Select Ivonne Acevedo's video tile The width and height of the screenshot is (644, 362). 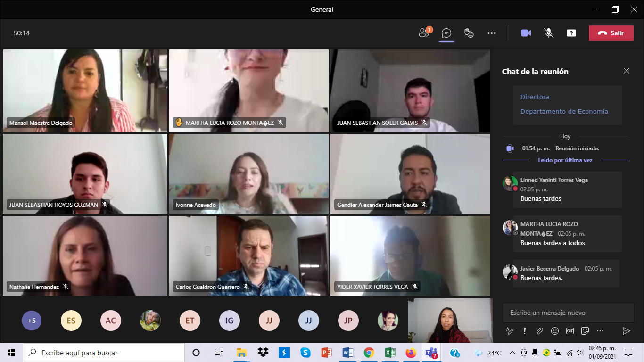(x=249, y=173)
